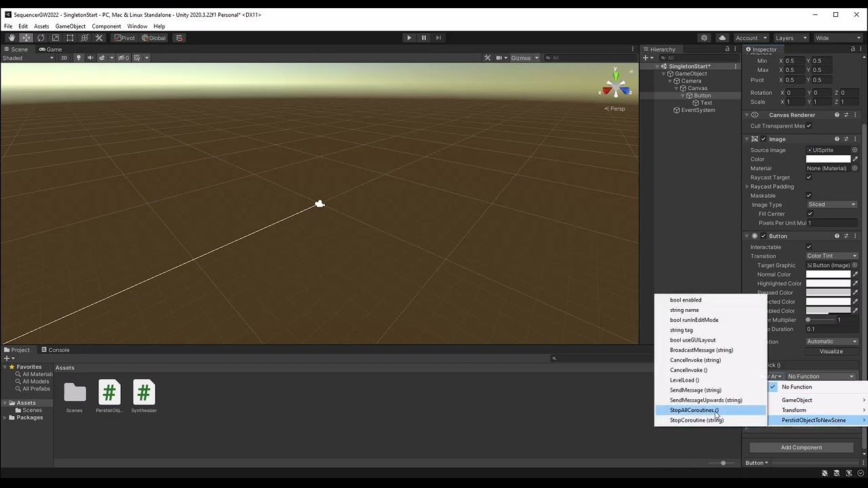Select Transform submenu entry
Image resolution: width=868 pixels, height=488 pixels.
click(x=818, y=410)
